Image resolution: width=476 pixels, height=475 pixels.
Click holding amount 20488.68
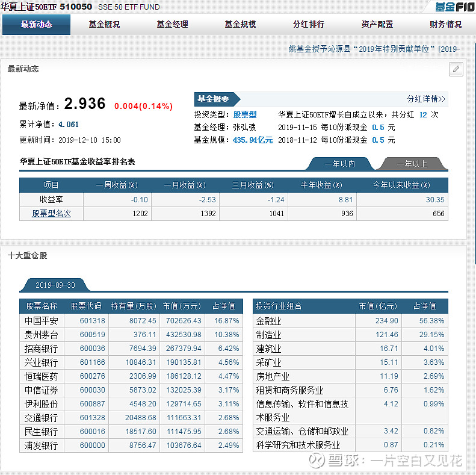click(x=141, y=418)
